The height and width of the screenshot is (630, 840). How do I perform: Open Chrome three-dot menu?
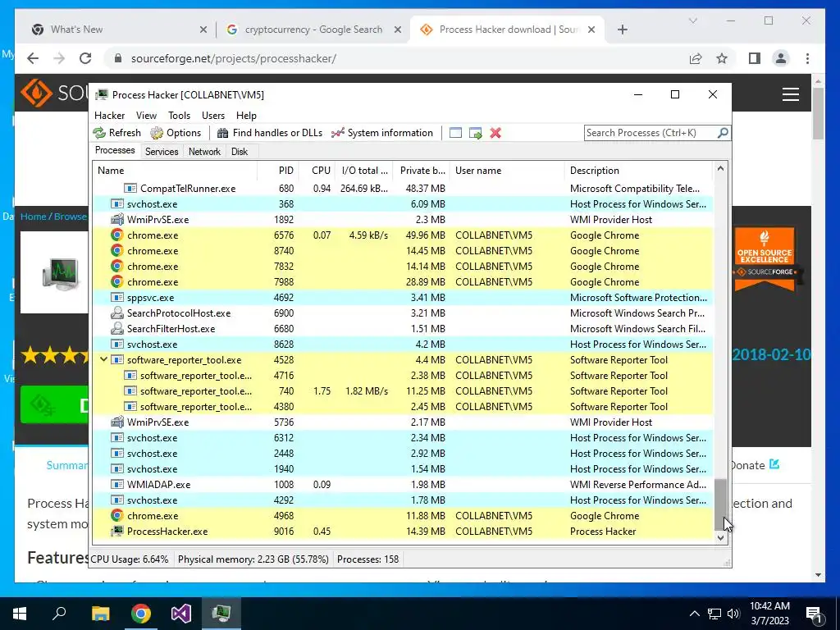tap(807, 58)
